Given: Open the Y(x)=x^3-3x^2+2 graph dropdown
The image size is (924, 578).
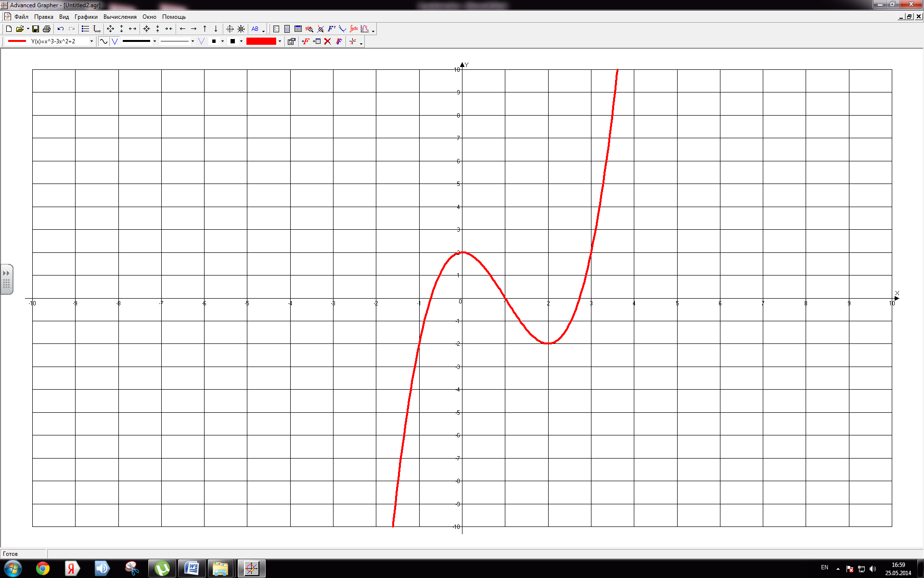Looking at the screenshot, I should coord(91,41).
